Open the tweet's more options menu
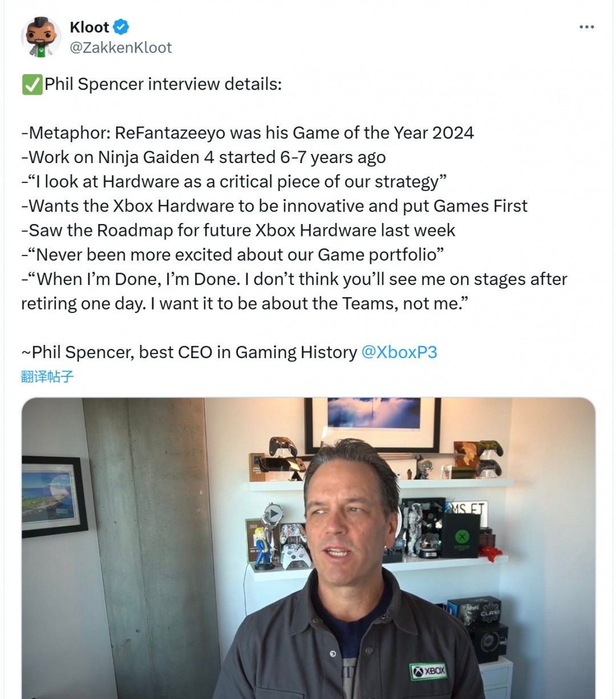 coord(586,27)
